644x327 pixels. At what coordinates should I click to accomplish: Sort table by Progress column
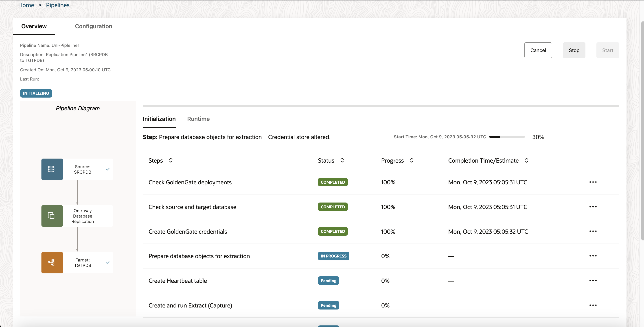pos(412,160)
